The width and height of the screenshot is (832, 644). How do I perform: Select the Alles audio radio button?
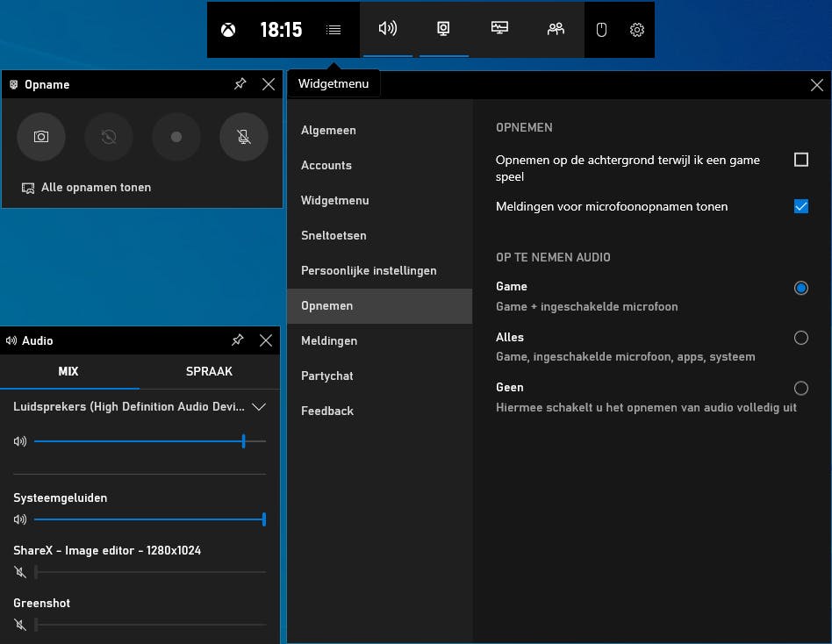tap(800, 338)
